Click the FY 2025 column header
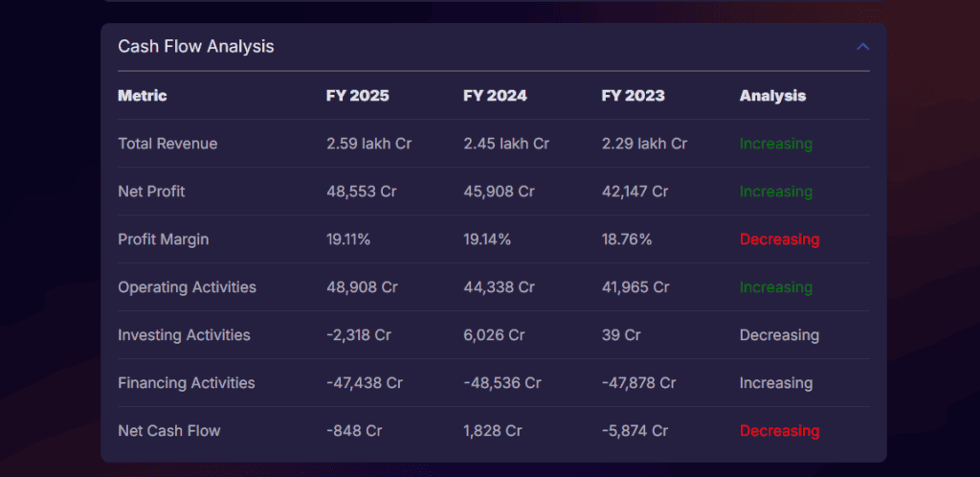The height and width of the screenshot is (477, 980). pyautogui.click(x=357, y=96)
